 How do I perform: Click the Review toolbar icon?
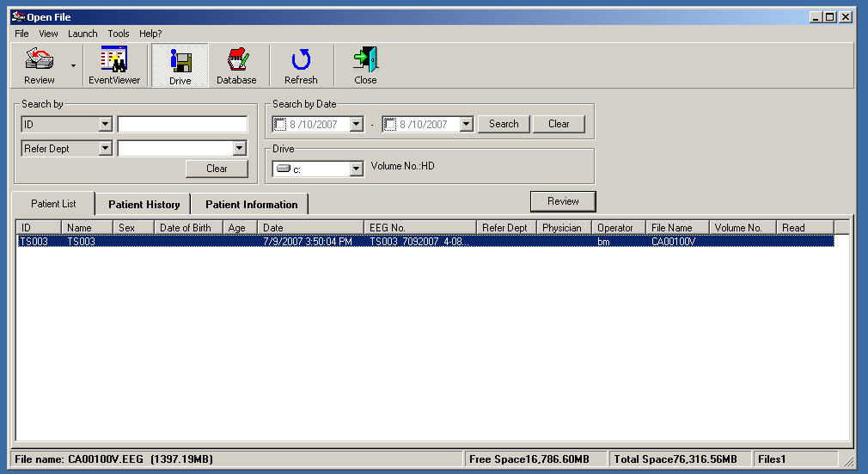pos(39,61)
